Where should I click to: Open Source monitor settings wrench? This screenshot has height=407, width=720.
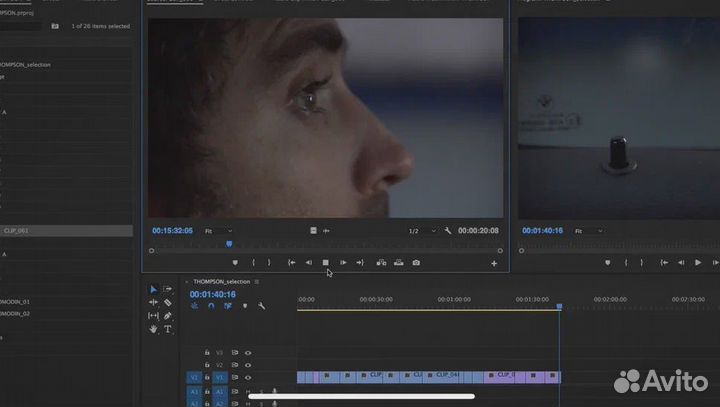448,231
